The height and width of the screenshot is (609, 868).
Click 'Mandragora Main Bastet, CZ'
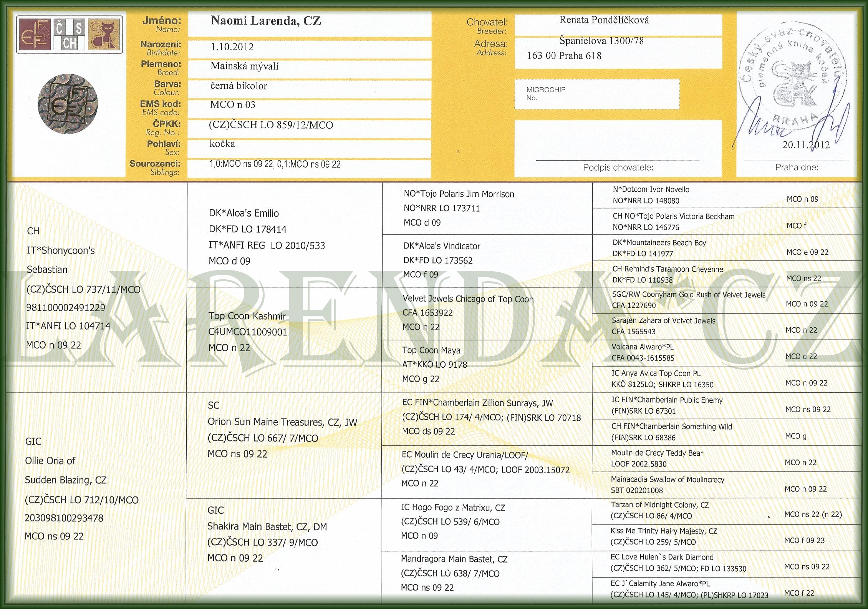[x=454, y=559]
